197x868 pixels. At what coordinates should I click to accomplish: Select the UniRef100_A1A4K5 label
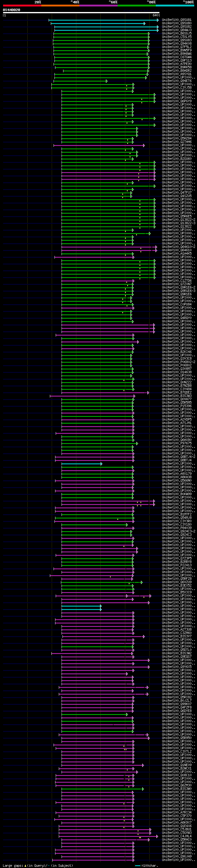pos(177,253)
